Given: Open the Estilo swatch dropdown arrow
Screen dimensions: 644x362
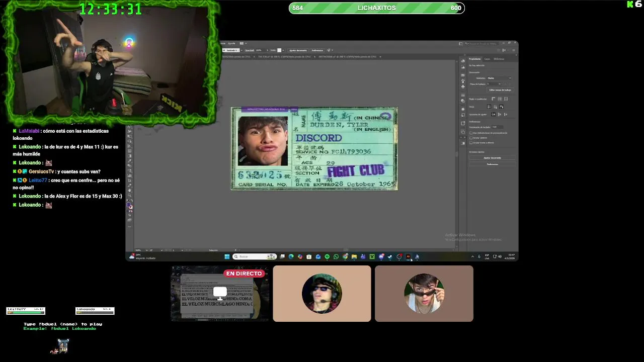Looking at the screenshot, I should tap(283, 50).
